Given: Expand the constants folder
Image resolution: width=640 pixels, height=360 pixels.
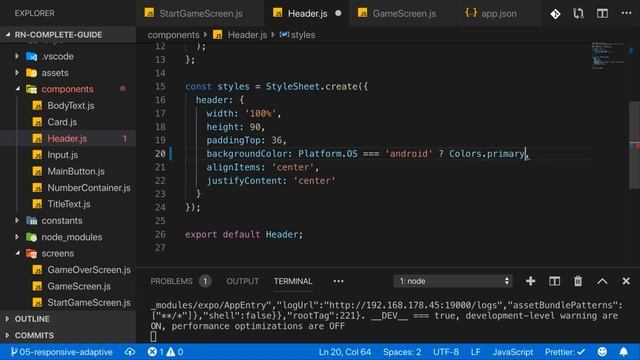Looking at the screenshot, I should [17, 220].
